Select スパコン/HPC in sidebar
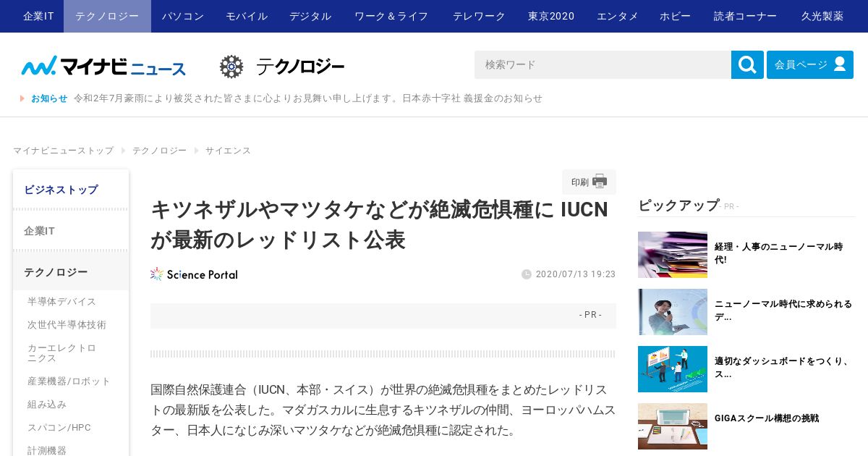 pyautogui.click(x=59, y=428)
